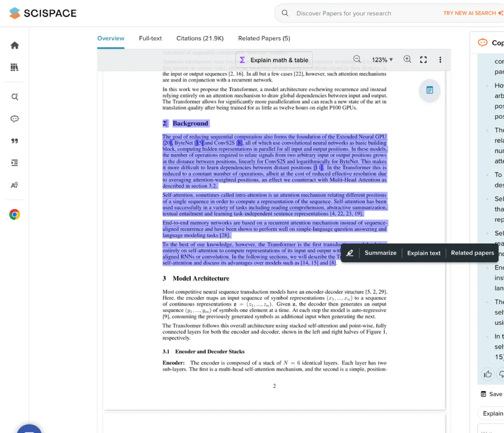This screenshot has height=433, width=504.
Task: Switch to the Overview tab
Action: 111,38
